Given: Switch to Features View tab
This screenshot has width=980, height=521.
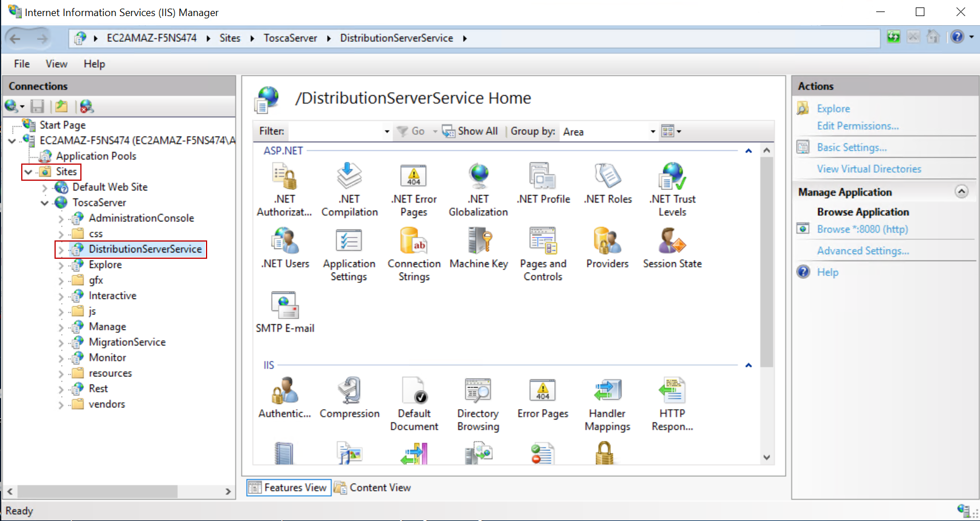Looking at the screenshot, I should pos(289,488).
